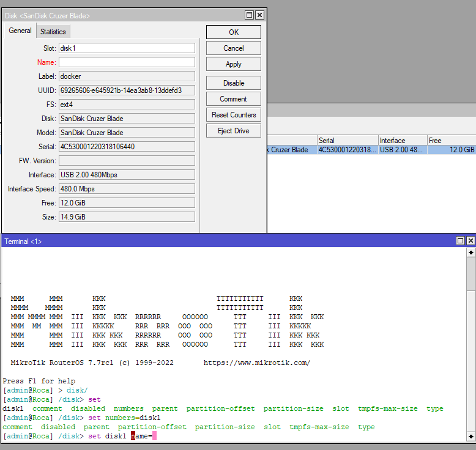
Task: Click 'partition-offset' in first suggestion line
Action: (x=221, y=409)
